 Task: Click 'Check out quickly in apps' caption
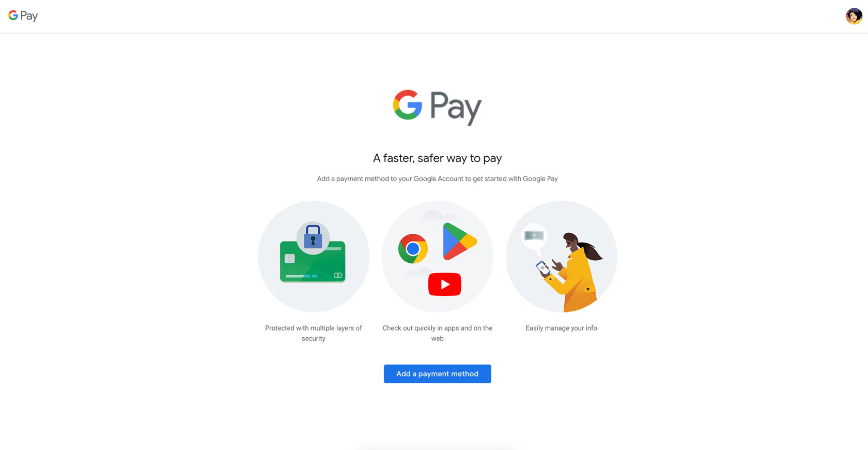438,333
